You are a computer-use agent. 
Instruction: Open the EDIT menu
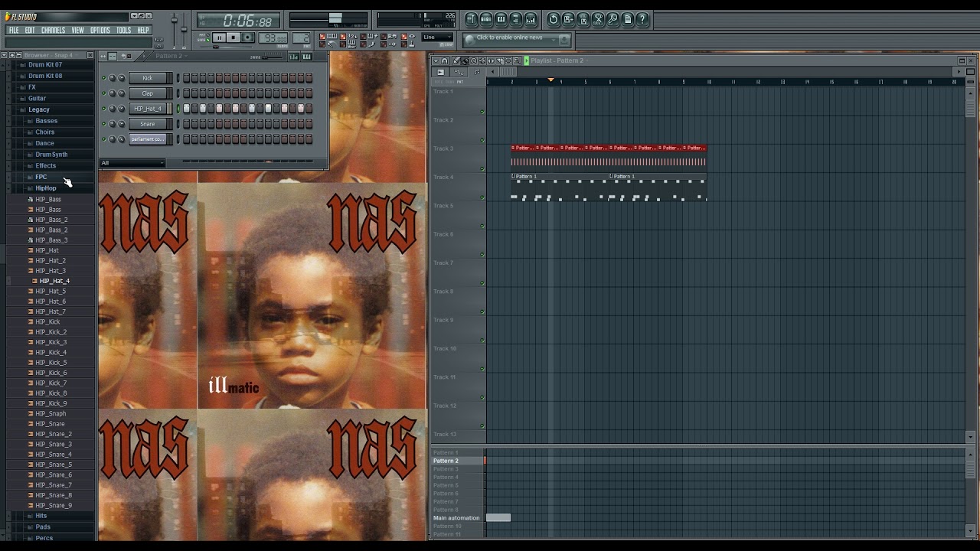(30, 31)
